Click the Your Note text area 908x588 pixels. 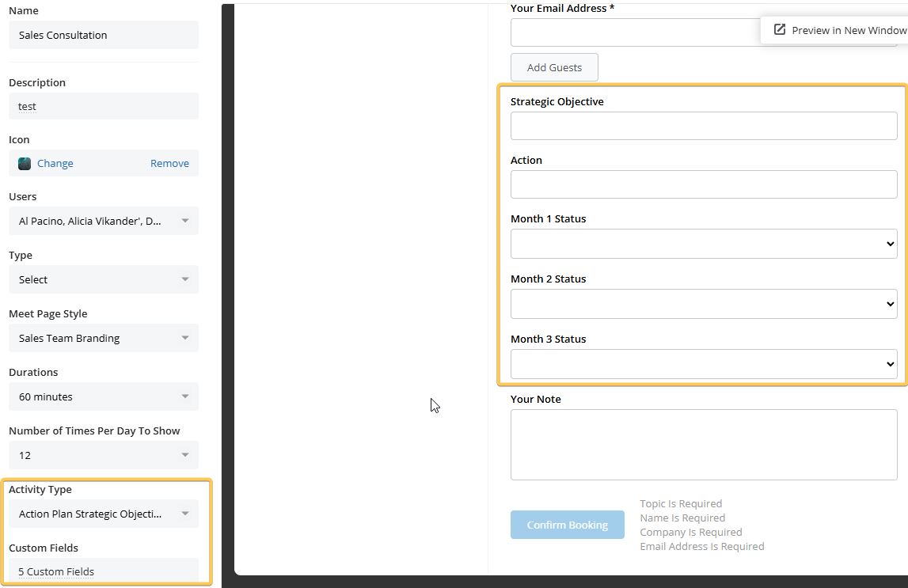click(x=703, y=445)
